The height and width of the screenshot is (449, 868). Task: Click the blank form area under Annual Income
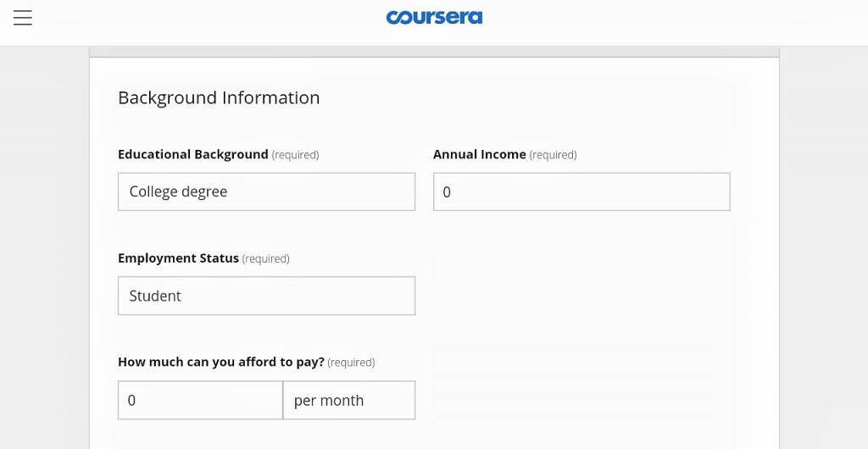(581, 310)
